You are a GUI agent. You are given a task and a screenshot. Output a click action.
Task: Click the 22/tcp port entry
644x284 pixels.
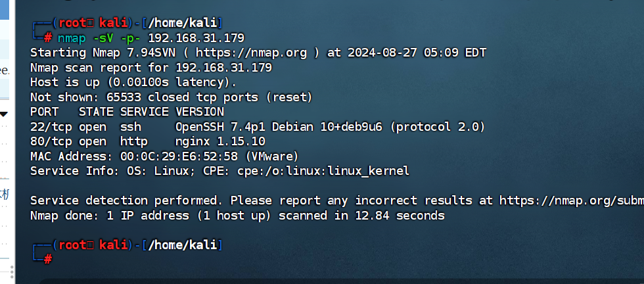click(51, 126)
